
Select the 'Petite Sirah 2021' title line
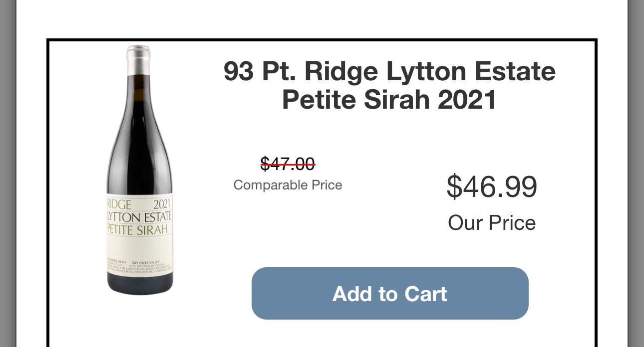tap(389, 99)
